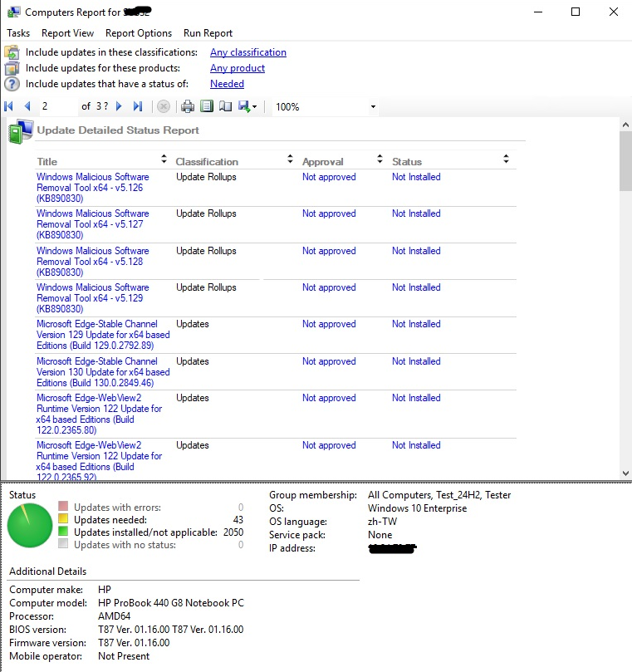Open the Report View menu

pyautogui.click(x=68, y=33)
